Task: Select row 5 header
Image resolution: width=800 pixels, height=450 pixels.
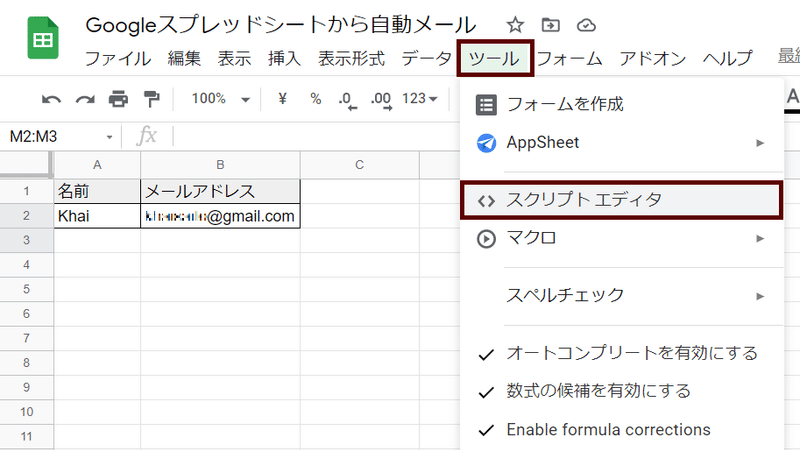Action: [x=27, y=289]
